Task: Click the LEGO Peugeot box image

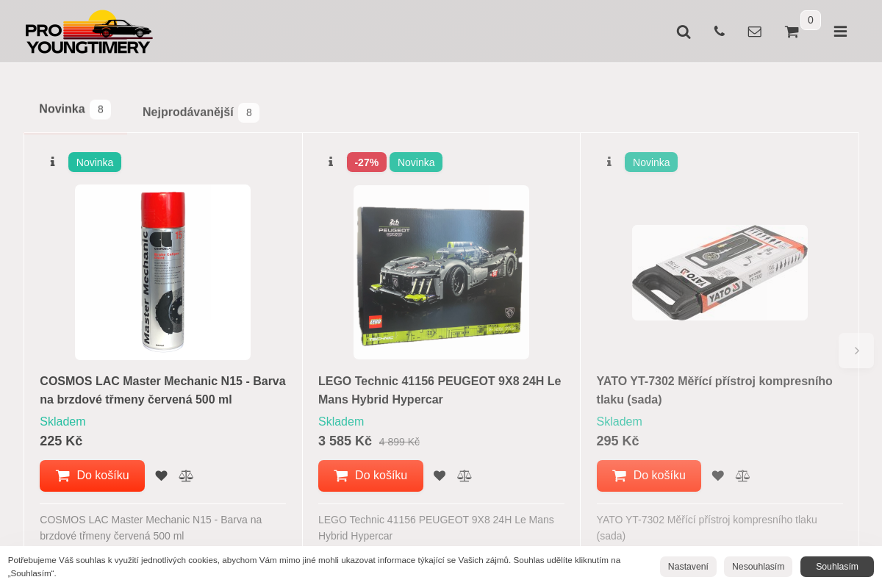Action: pyautogui.click(x=441, y=272)
